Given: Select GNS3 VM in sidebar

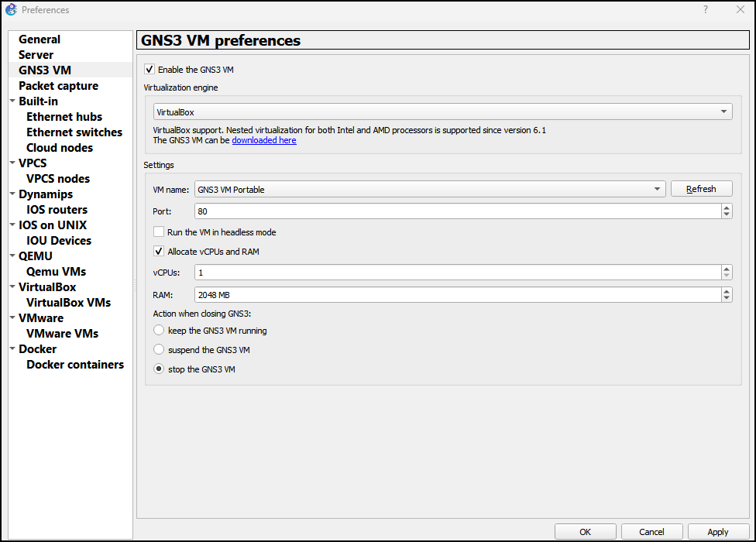Looking at the screenshot, I should point(45,70).
